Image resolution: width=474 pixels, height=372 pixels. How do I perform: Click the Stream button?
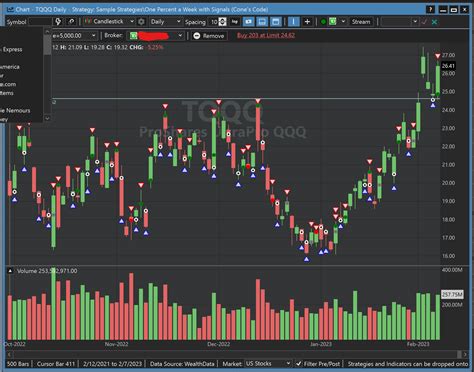point(361,22)
